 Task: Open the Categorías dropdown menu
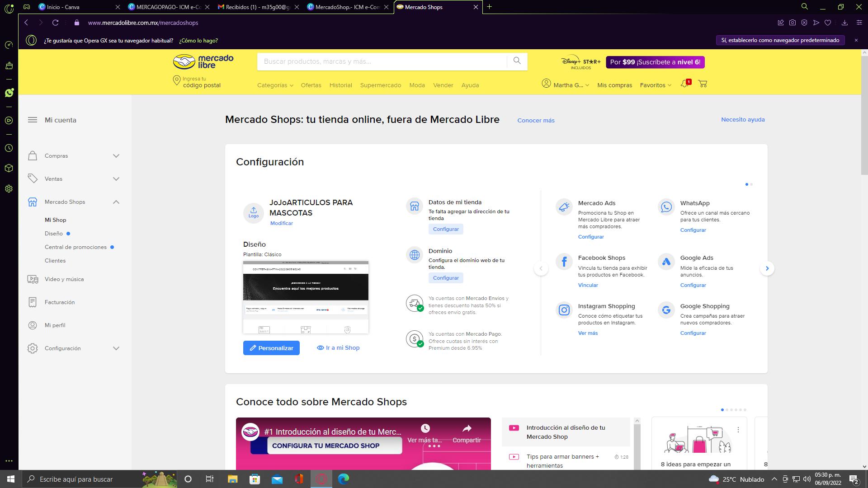275,85
